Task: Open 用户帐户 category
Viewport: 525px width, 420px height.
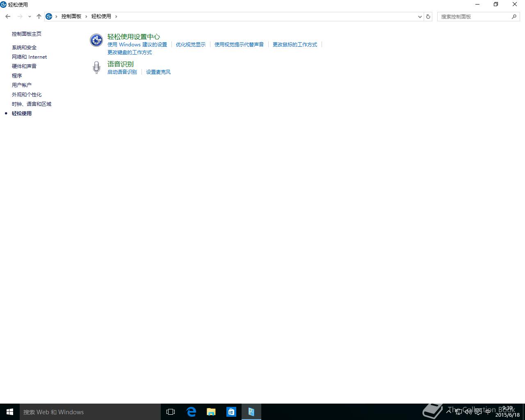Action: (x=22, y=85)
